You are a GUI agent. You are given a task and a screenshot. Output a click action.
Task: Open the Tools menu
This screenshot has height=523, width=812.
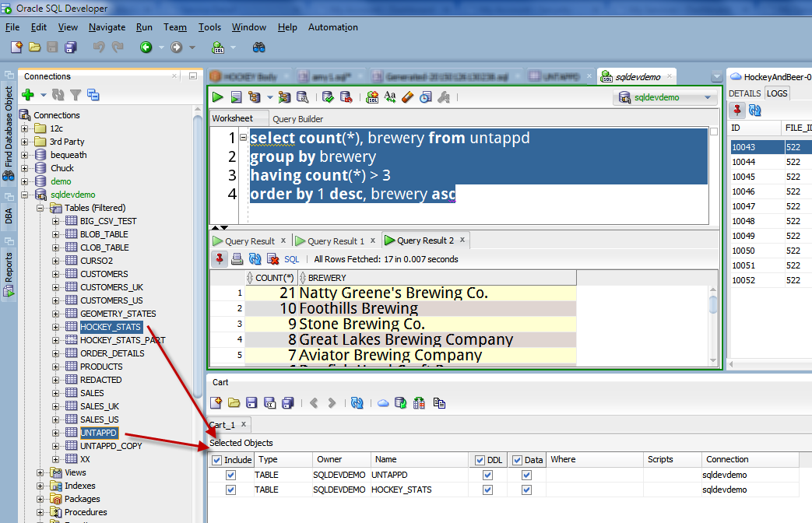(209, 27)
